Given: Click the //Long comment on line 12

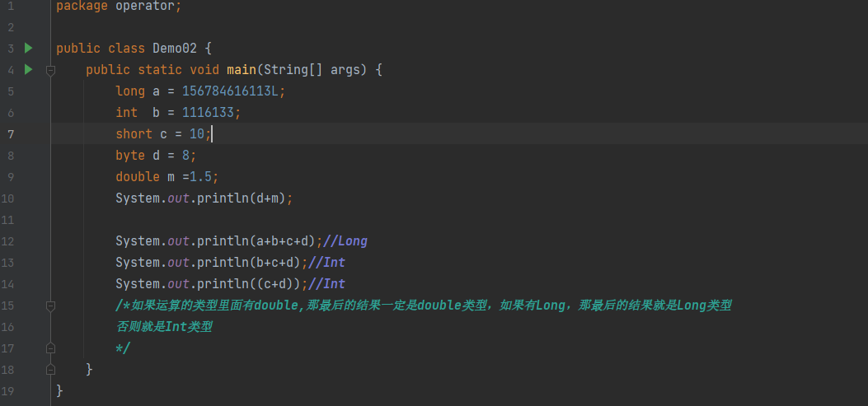Looking at the screenshot, I should pos(345,241).
